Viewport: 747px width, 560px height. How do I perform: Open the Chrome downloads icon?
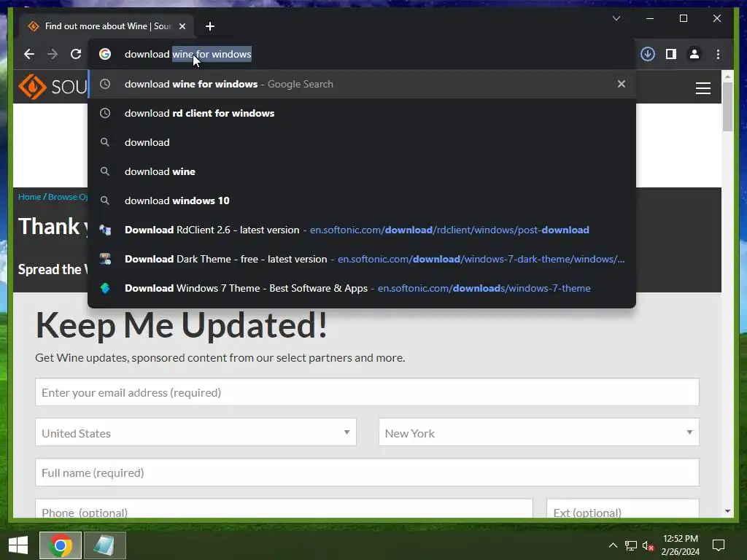(648, 54)
